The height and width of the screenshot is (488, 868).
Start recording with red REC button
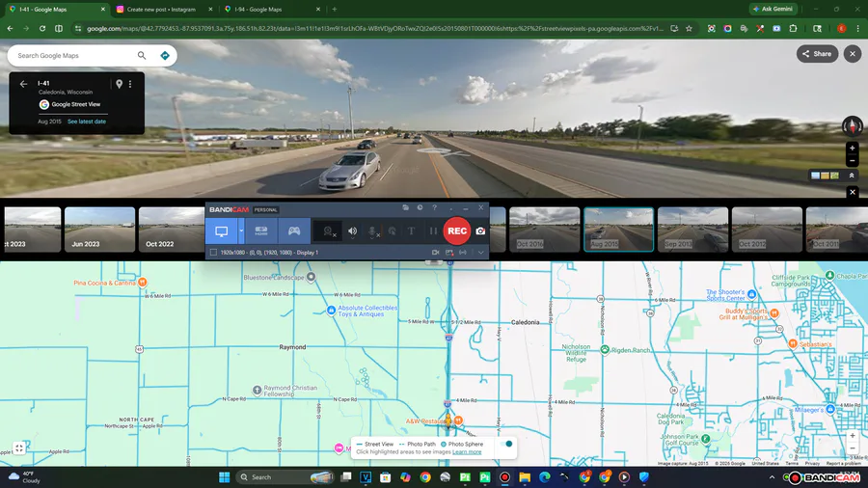[457, 231]
